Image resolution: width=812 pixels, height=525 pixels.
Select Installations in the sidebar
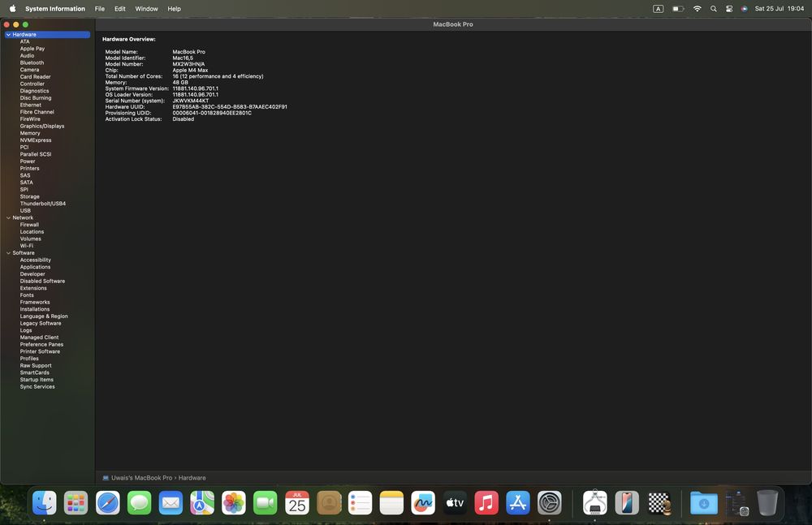(x=35, y=309)
